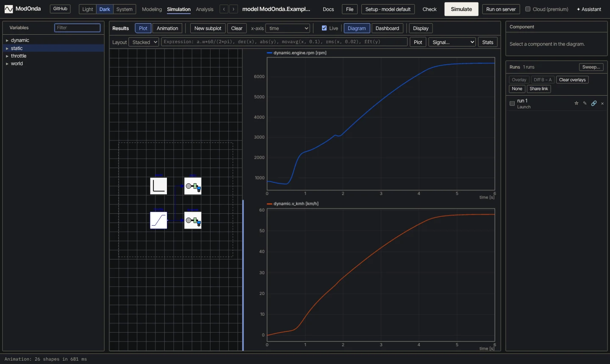The height and width of the screenshot is (364, 610).
Task: Add a New subplot
Action: (208, 28)
